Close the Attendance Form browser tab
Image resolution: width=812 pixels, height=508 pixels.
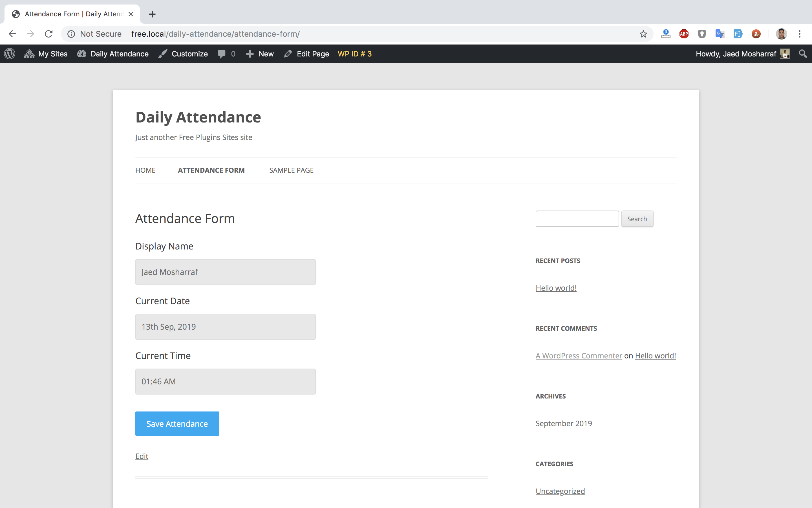coord(131,14)
